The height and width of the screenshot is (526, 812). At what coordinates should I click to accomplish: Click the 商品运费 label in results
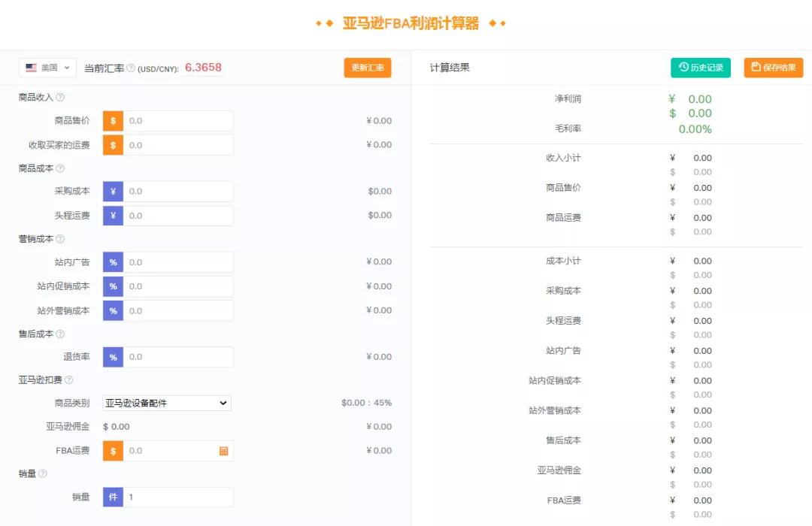point(563,218)
